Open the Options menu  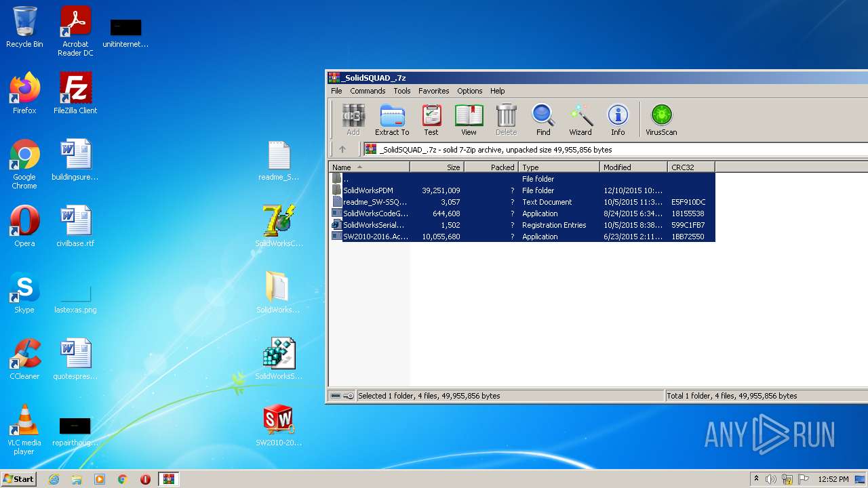(469, 91)
